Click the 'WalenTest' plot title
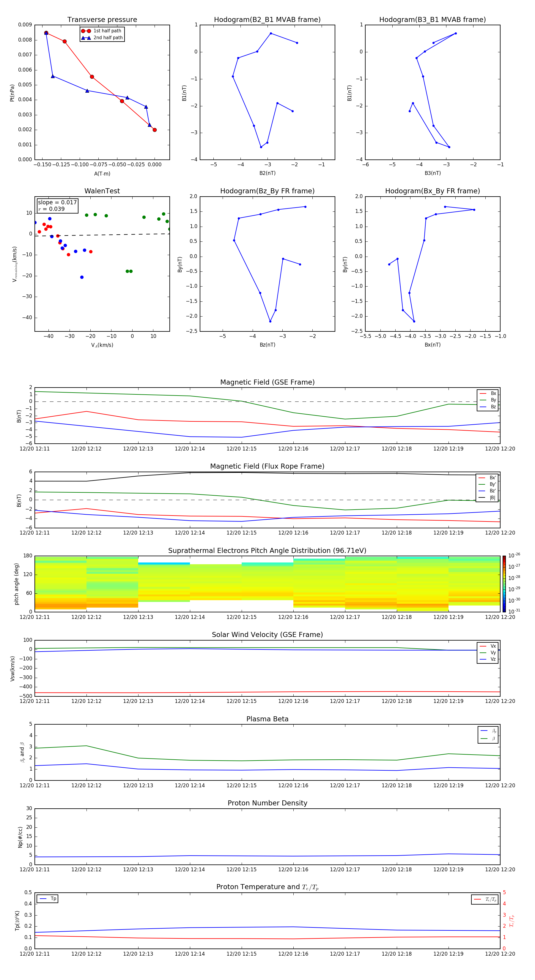The width and height of the screenshot is (535, 980). 102,191
